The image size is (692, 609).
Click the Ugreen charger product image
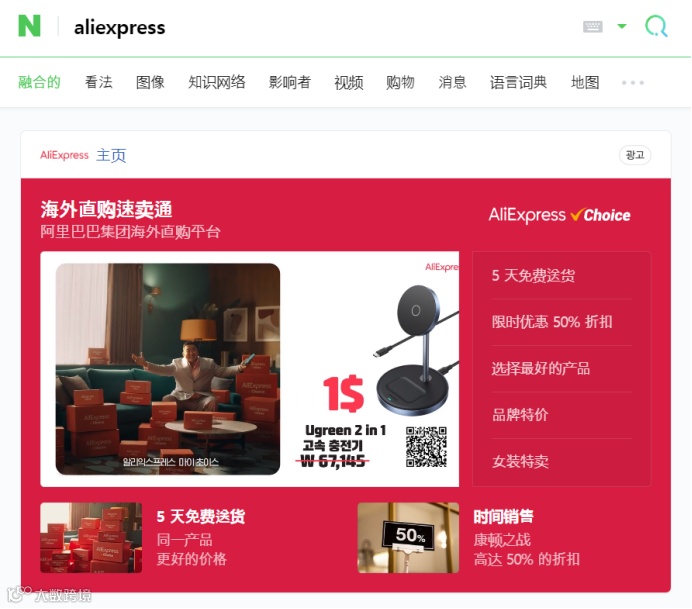click(x=417, y=349)
